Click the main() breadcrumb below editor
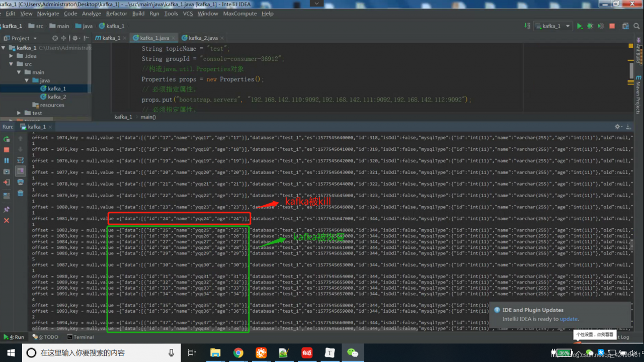The width and height of the screenshot is (644, 362). [x=148, y=117]
